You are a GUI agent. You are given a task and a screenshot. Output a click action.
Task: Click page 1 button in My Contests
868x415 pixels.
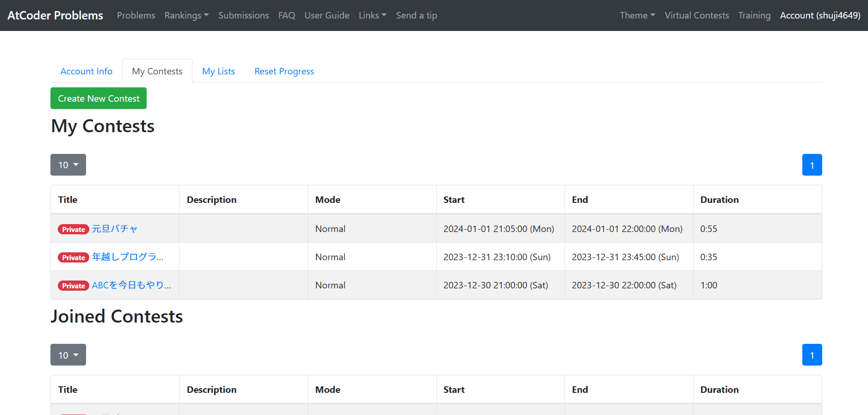pos(812,165)
